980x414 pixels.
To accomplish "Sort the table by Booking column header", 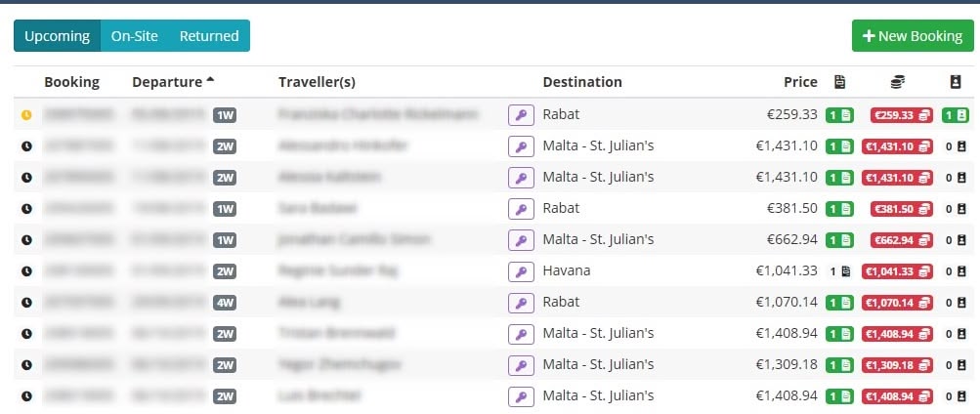I will [x=72, y=82].
